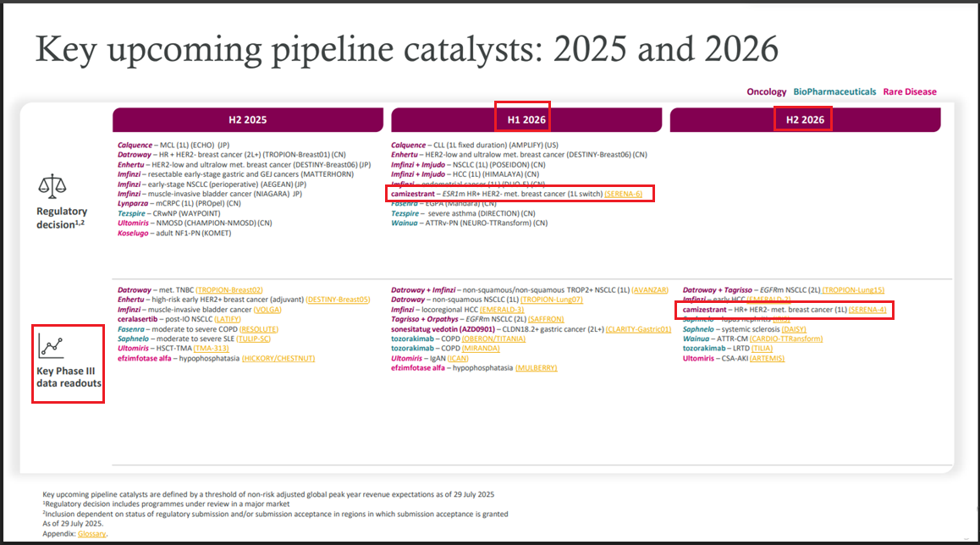Open the LATIFY link next to ceralasertib
The height and width of the screenshot is (545, 980).
click(x=228, y=319)
